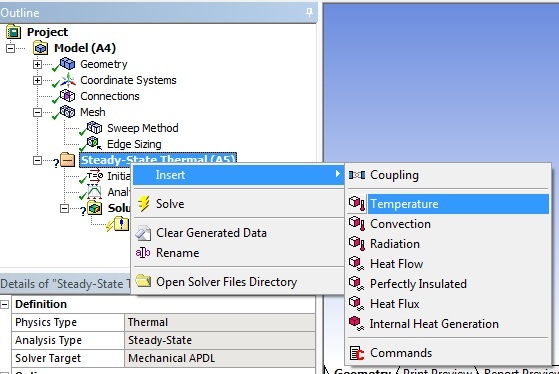Select the Connections tree label
The image size is (559, 374).
(x=110, y=96)
